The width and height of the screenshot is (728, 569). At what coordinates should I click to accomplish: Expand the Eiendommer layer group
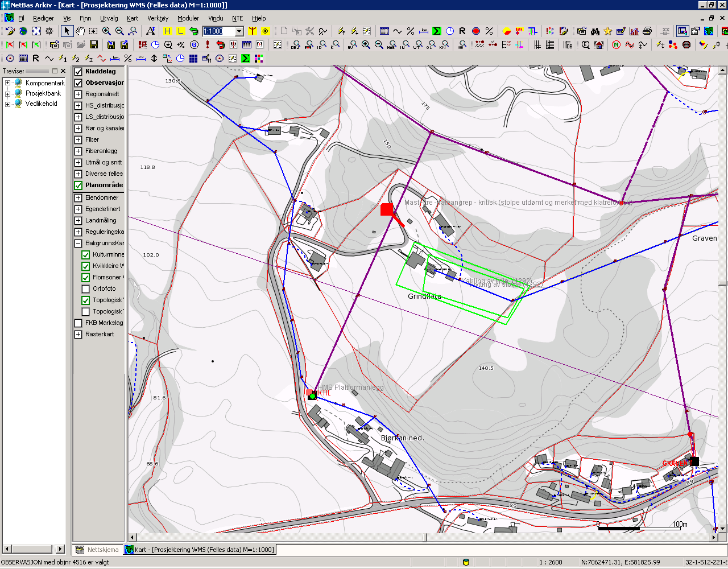[78, 198]
